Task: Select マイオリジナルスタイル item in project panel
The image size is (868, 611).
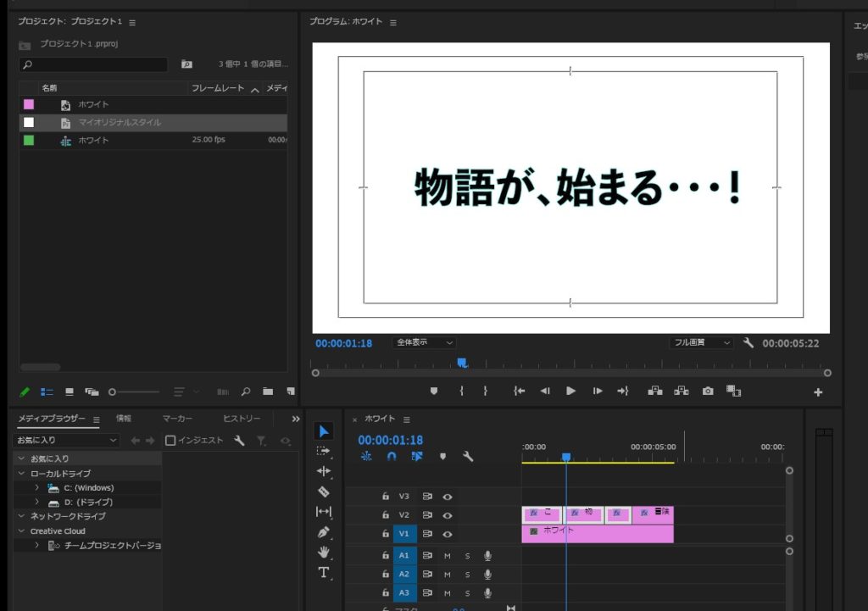Action: [x=120, y=123]
